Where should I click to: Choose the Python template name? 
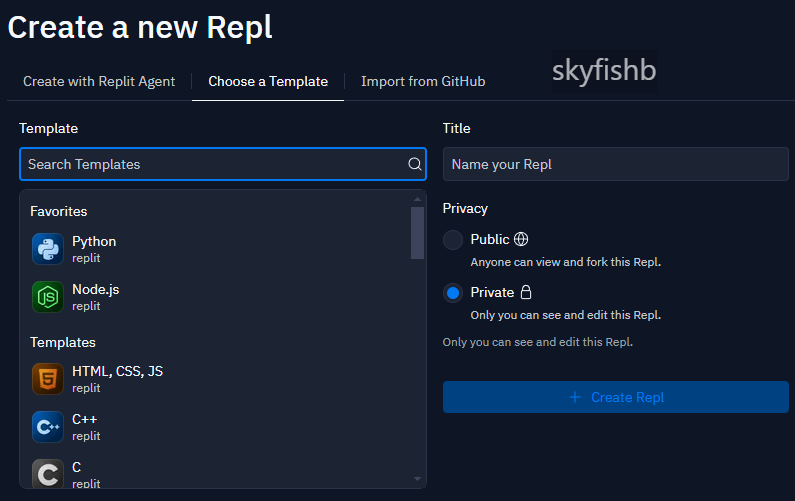(x=94, y=241)
